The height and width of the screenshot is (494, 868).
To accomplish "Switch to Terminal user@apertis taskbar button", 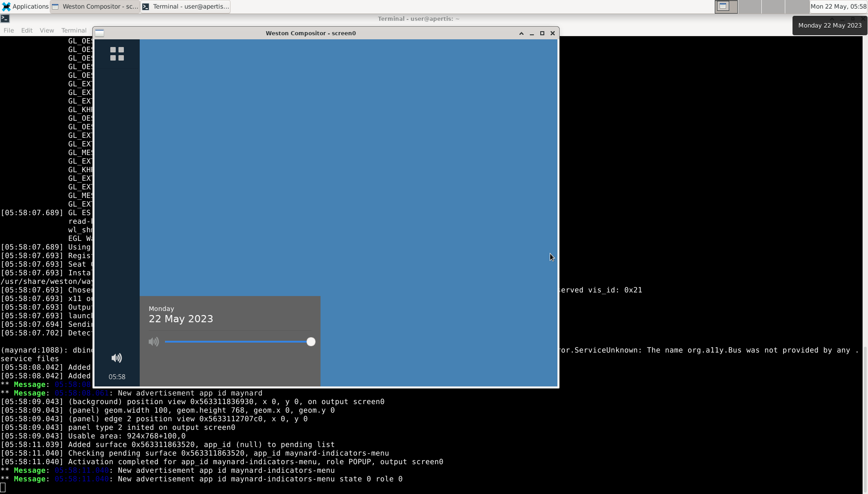I will (186, 6).
